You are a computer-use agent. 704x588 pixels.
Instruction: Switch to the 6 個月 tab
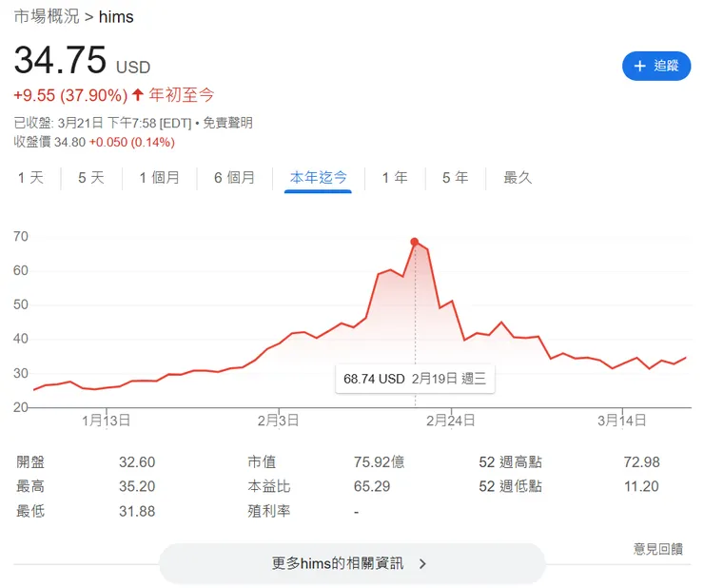(234, 177)
